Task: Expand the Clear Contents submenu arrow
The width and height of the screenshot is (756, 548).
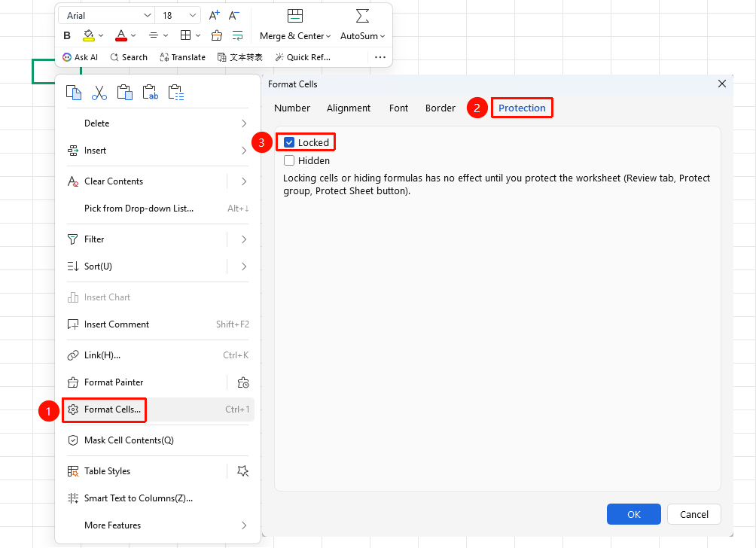Action: click(x=244, y=181)
